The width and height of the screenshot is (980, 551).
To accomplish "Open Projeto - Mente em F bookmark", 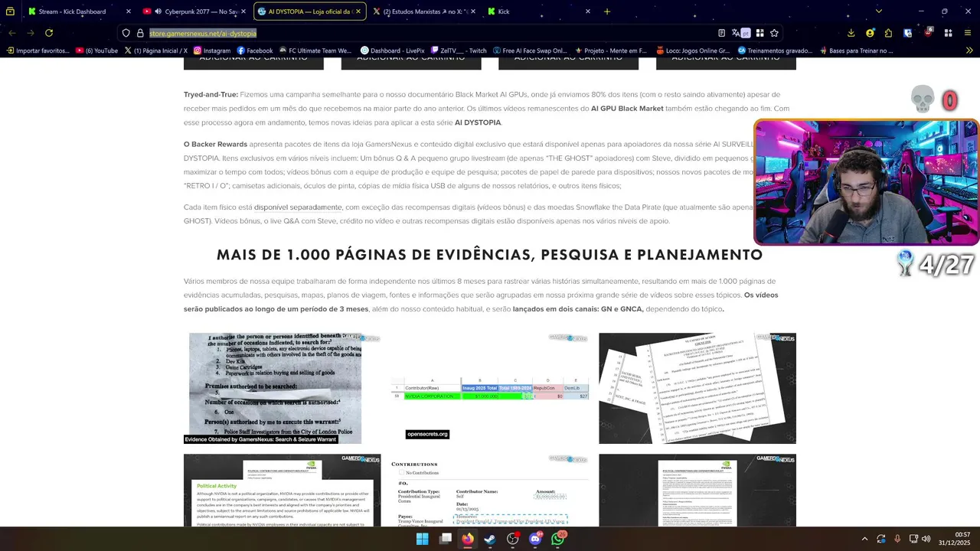I will (x=611, y=51).
